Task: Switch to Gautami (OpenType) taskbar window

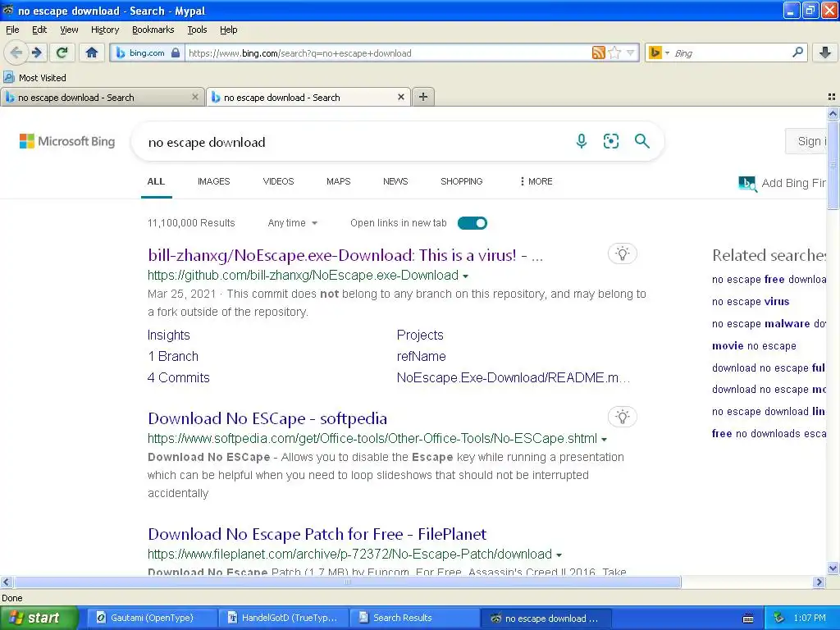Action: (x=152, y=618)
